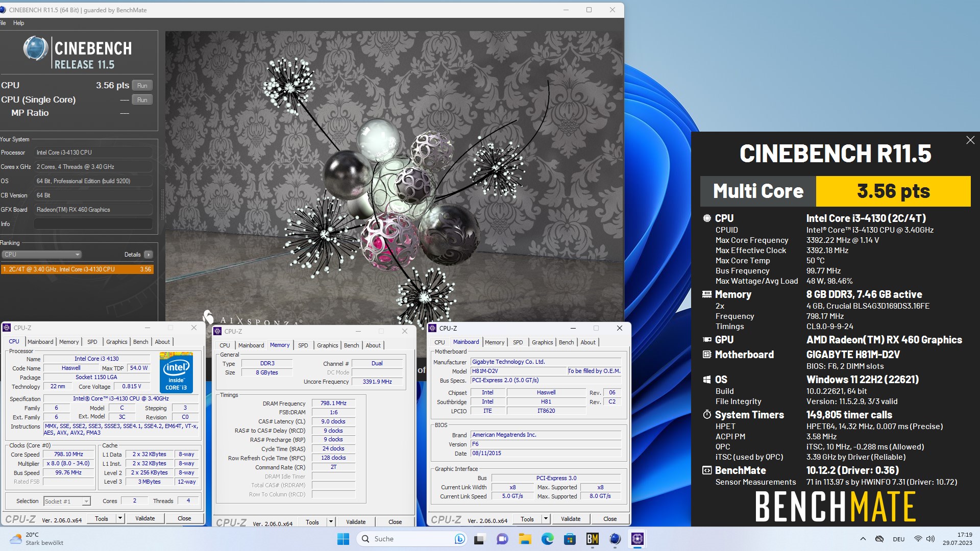Switch to Cinebench via taskbar globe icon
The image size is (980, 551).
[x=615, y=539]
